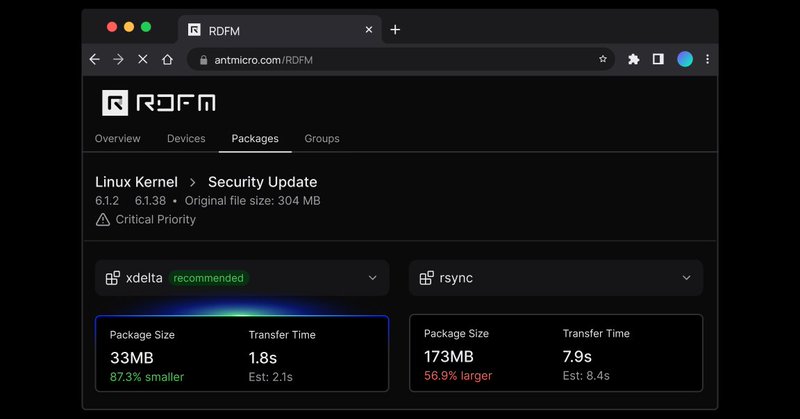Close the RDFM browser tab
This screenshot has width=800, height=419.
click(369, 30)
